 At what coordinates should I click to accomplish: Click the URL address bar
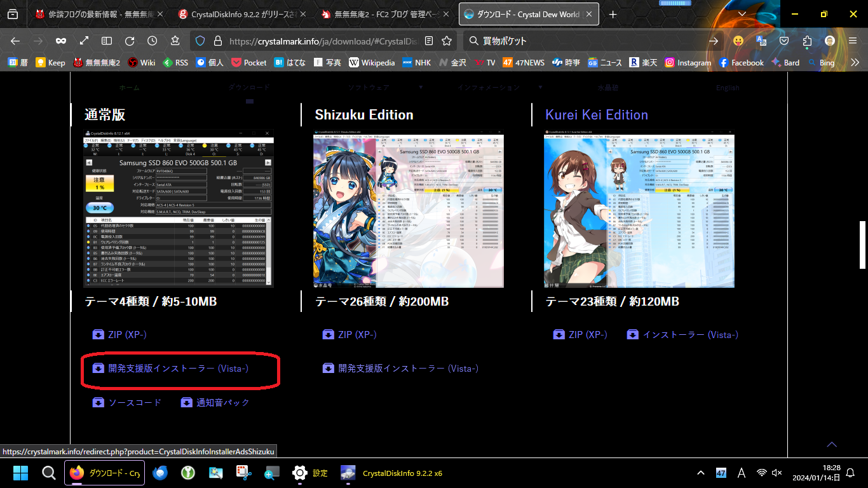[x=323, y=41]
